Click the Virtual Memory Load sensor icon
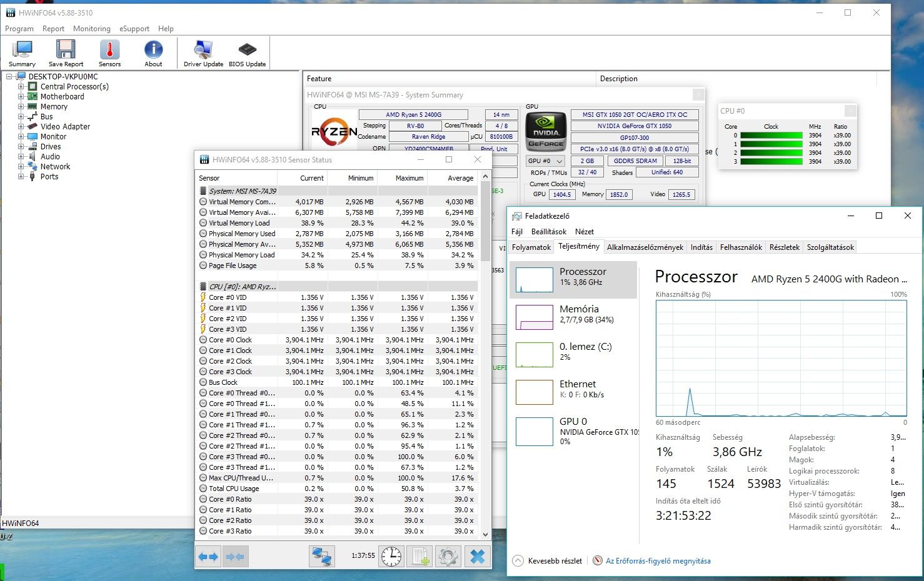This screenshot has height=581, width=924. click(203, 223)
